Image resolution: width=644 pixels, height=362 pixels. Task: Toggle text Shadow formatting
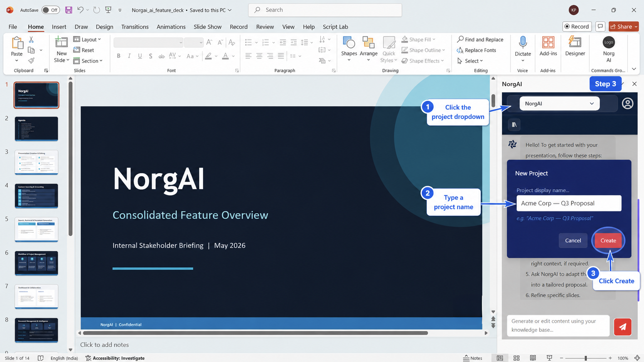coord(151,56)
